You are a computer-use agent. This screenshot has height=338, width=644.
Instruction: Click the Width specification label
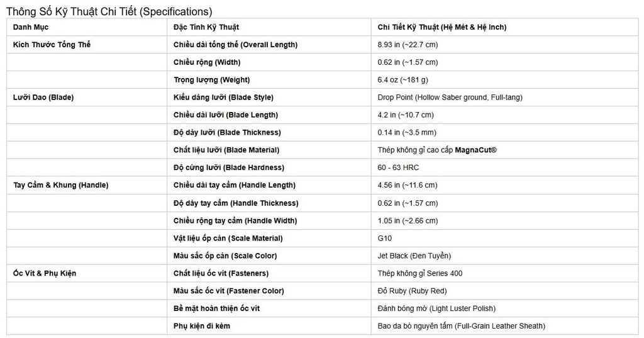207,62
